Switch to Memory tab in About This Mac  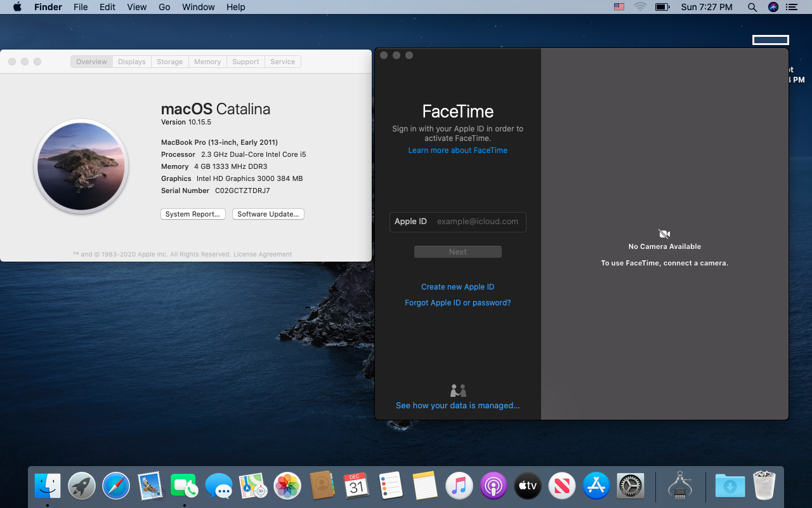[x=207, y=62]
